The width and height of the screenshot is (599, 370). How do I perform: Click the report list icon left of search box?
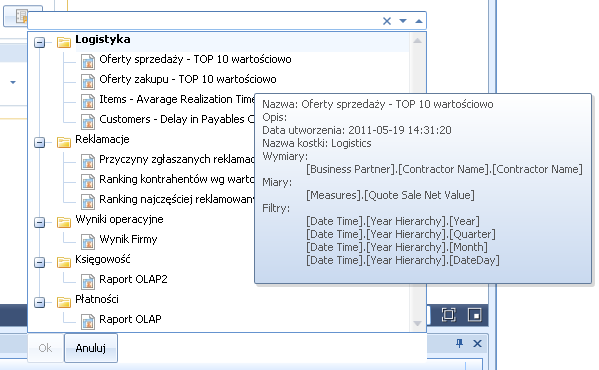tap(21, 16)
